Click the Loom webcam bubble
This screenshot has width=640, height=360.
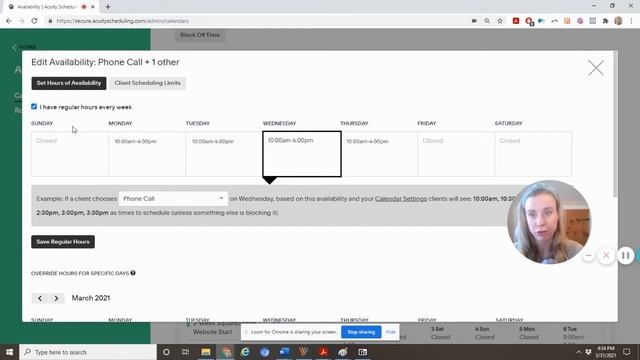(x=549, y=222)
